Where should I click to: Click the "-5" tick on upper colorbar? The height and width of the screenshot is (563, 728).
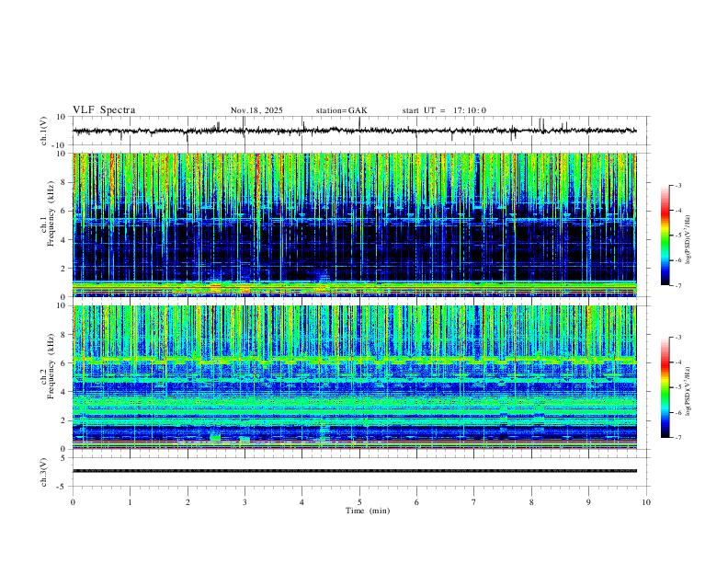tap(677, 236)
